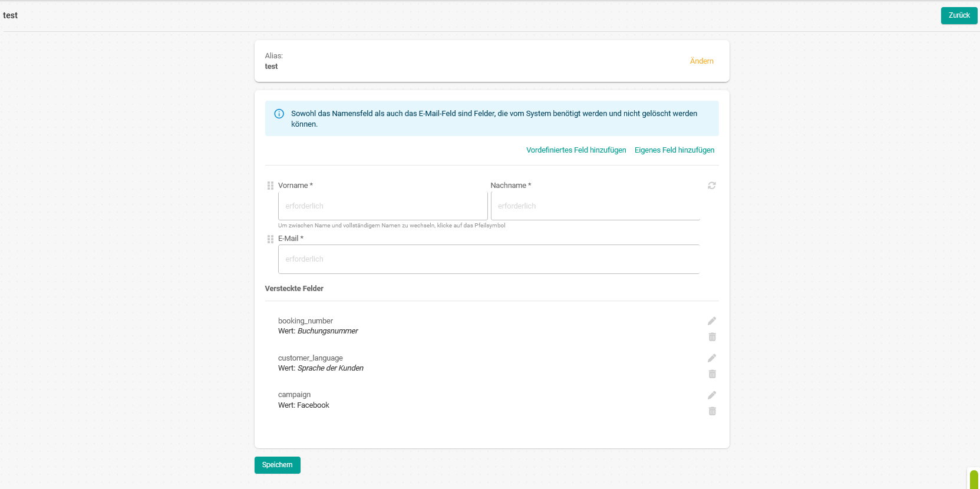This screenshot has width=980, height=489.
Task: Save the form with Speichern
Action: tap(277, 465)
